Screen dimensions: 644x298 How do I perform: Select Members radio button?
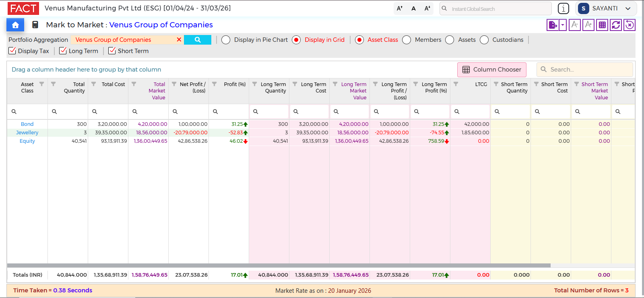(x=407, y=40)
